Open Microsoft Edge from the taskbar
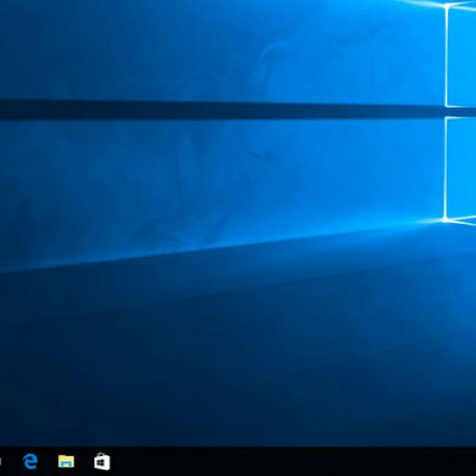This screenshot has height=476, width=476. 30,461
